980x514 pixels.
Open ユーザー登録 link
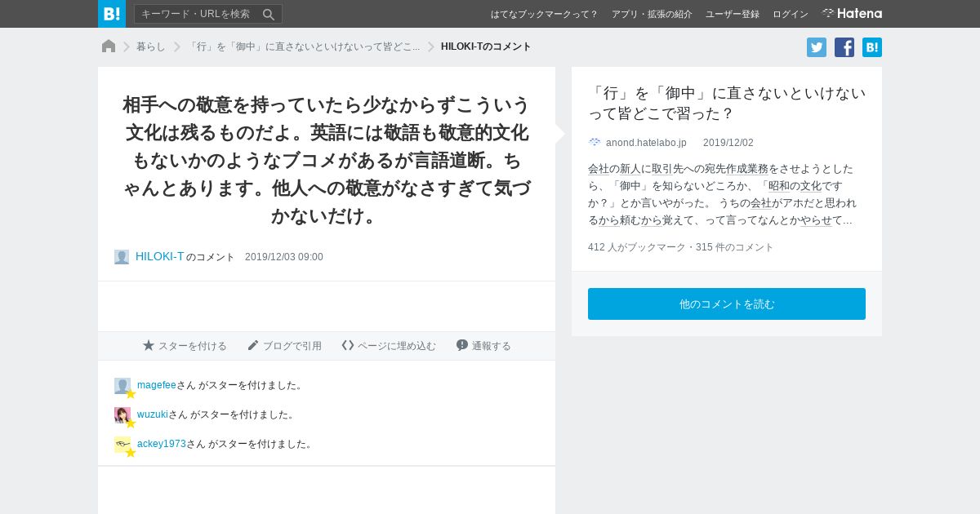point(733,14)
